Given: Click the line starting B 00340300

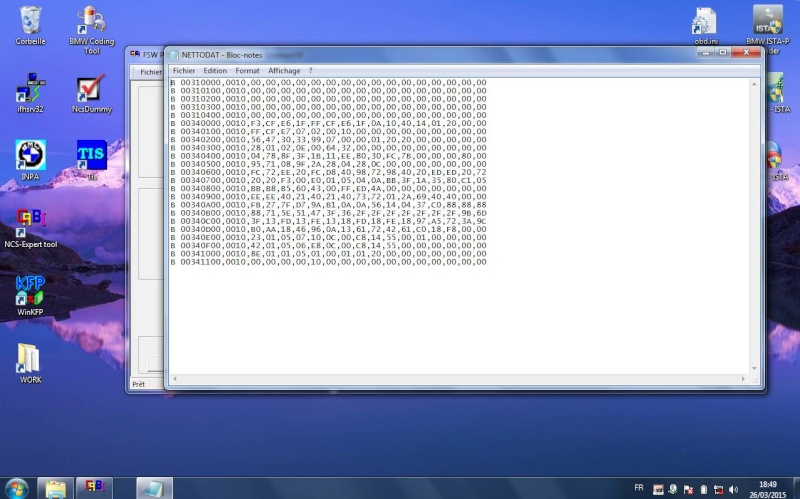Looking at the screenshot, I should point(329,148).
